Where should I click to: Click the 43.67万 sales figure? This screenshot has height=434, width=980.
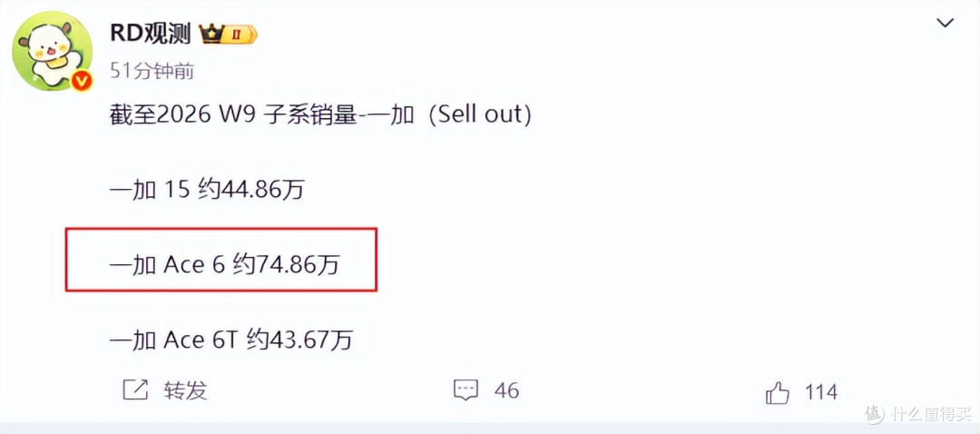[310, 340]
